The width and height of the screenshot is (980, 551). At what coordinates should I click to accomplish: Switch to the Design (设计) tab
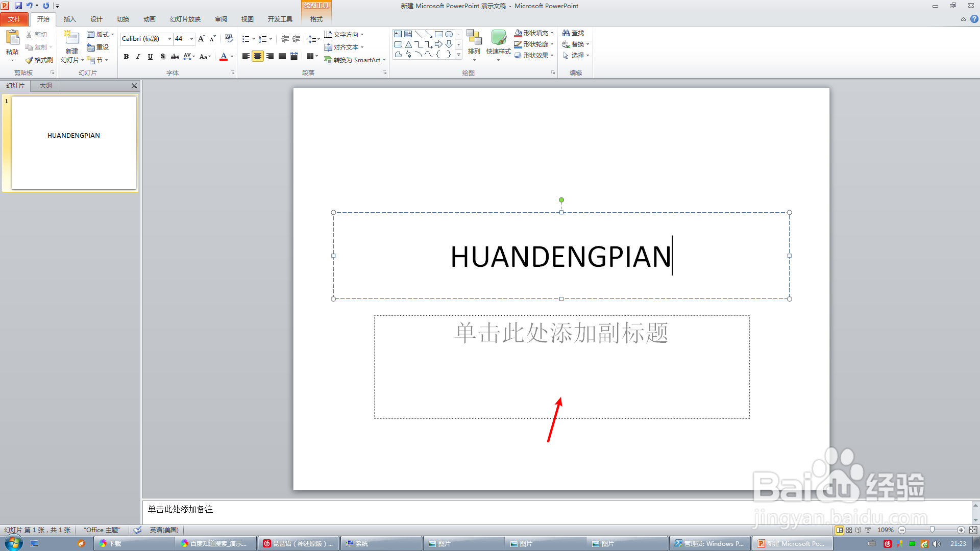click(96, 19)
